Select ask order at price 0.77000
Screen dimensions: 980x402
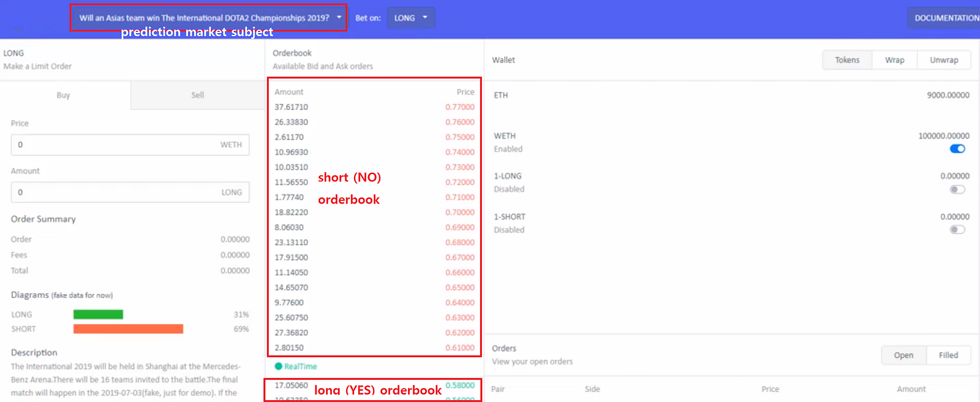pyautogui.click(x=374, y=107)
